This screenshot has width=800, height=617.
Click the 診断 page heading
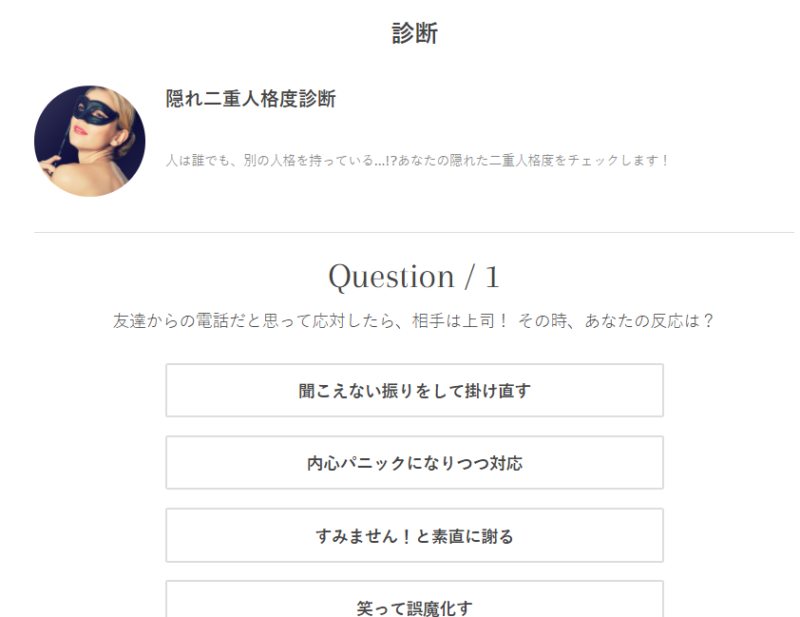(414, 33)
